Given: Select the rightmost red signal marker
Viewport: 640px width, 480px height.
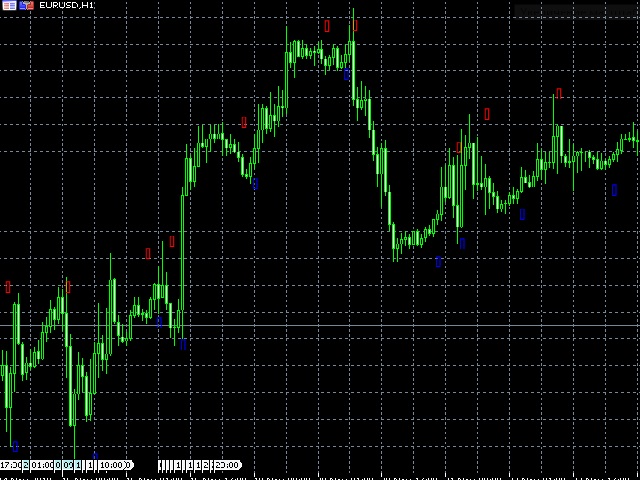Looking at the screenshot, I should [559, 93].
